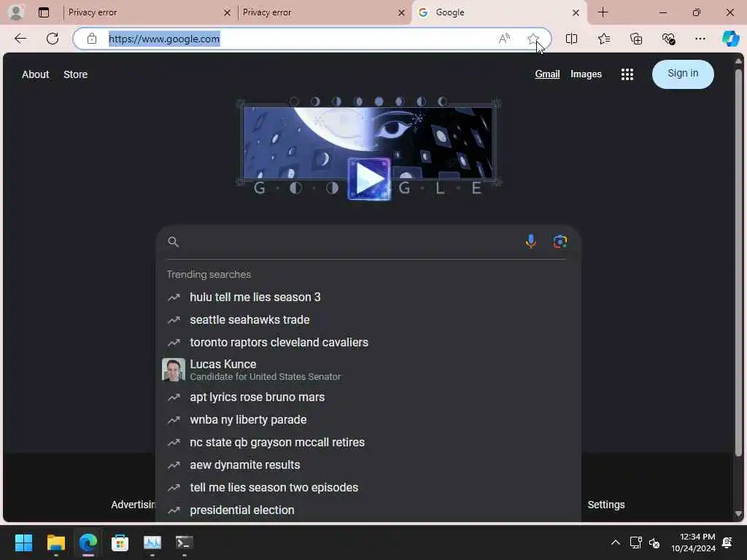Open the Store link
Viewport: 747px width, 560px height.
tap(75, 74)
